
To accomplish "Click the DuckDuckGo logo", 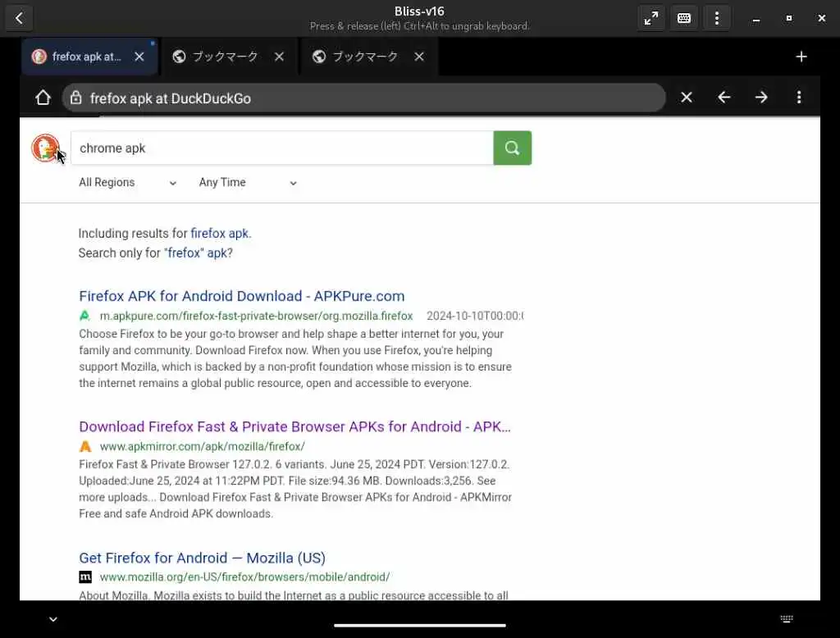I will (x=45, y=148).
